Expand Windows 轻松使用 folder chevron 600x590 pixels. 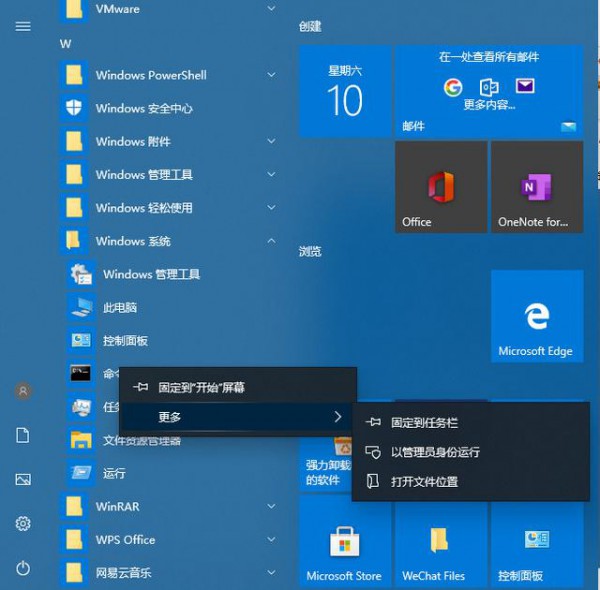[271, 207]
